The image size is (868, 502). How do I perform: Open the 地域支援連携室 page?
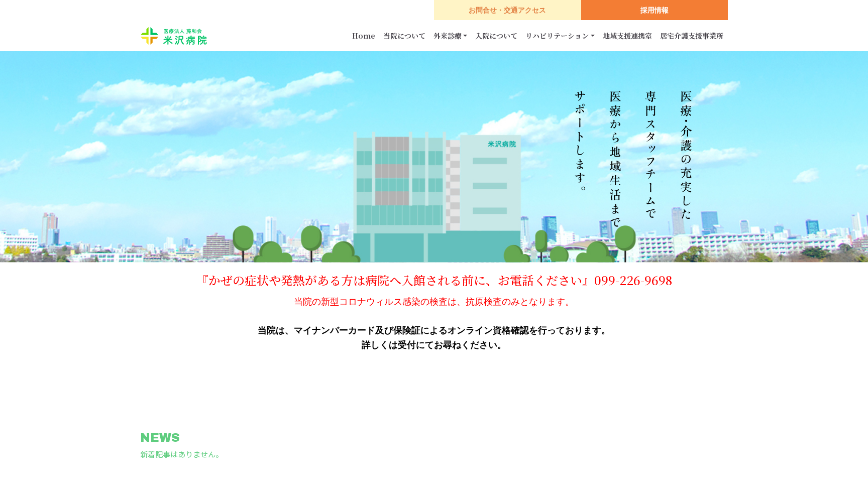pyautogui.click(x=627, y=36)
